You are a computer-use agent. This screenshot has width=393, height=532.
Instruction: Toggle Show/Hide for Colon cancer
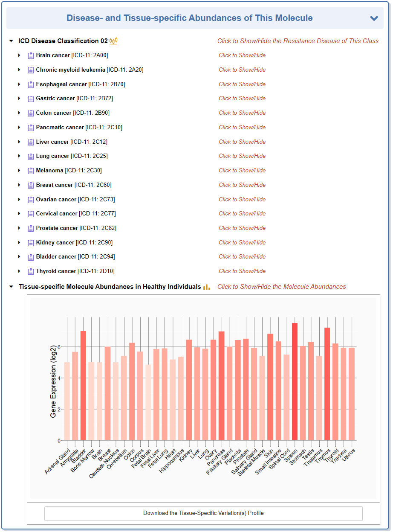(x=242, y=113)
